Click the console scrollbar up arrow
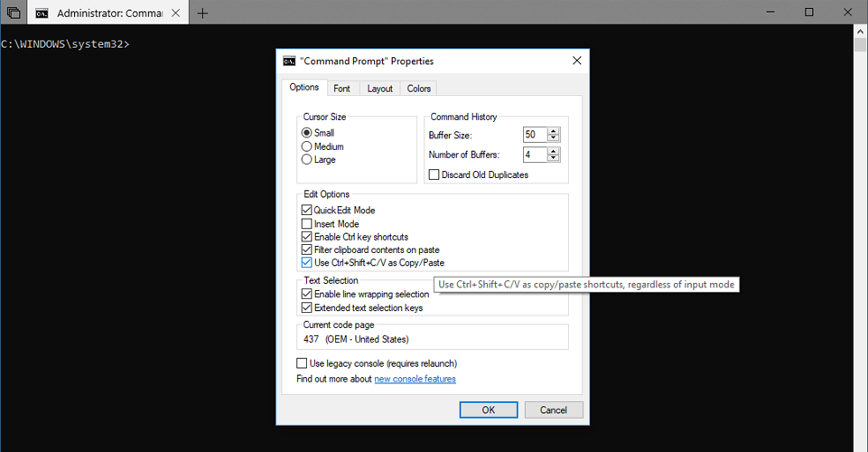 [860, 31]
